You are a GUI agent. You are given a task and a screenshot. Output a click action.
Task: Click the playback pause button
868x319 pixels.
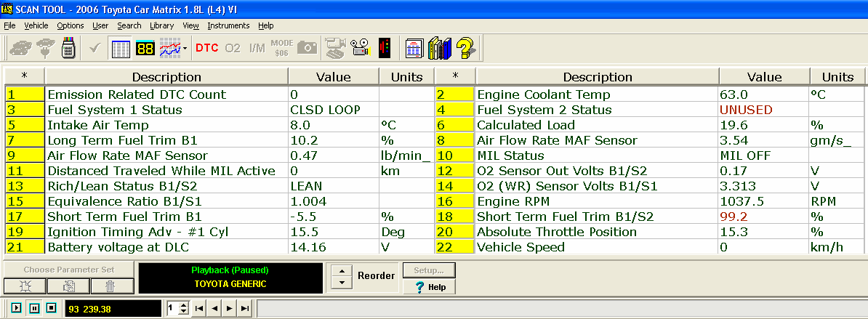pyautogui.click(x=34, y=308)
